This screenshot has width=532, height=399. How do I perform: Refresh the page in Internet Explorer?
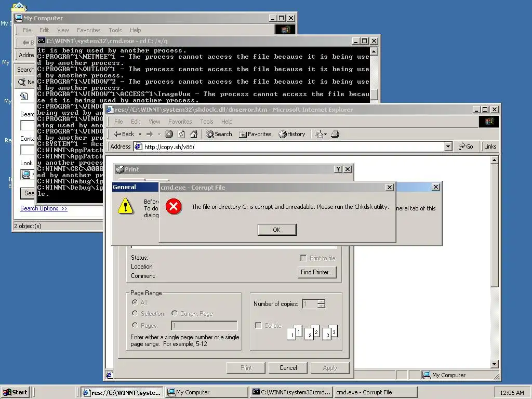point(181,134)
